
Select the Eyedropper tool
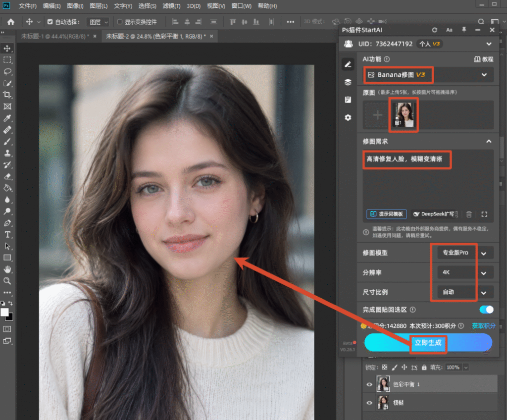coord(7,118)
